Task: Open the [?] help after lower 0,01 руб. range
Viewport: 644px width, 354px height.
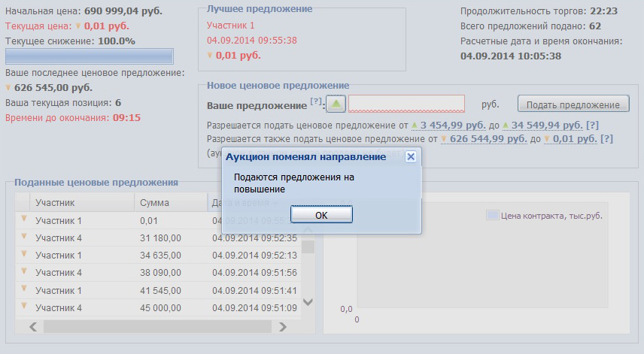Action: [606, 139]
